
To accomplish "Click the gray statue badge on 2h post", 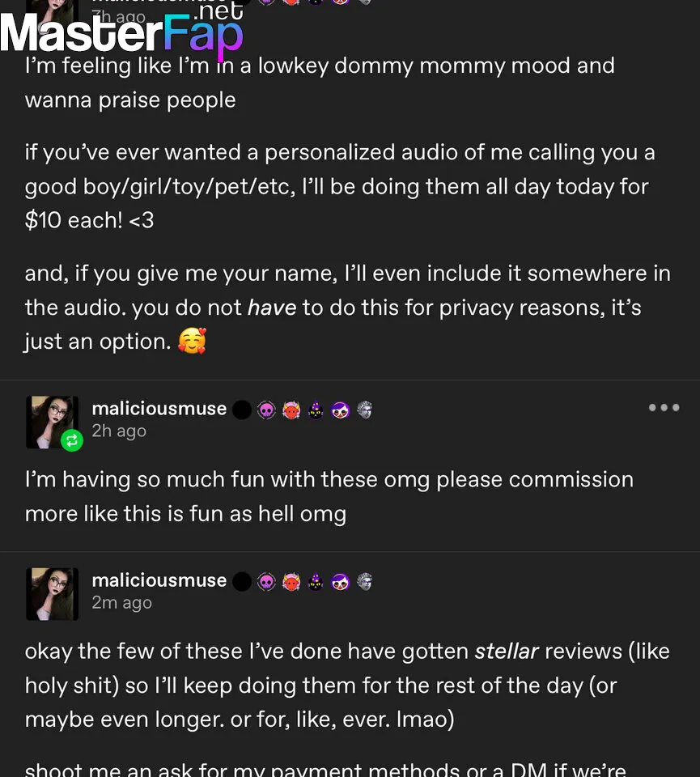I will [x=364, y=410].
